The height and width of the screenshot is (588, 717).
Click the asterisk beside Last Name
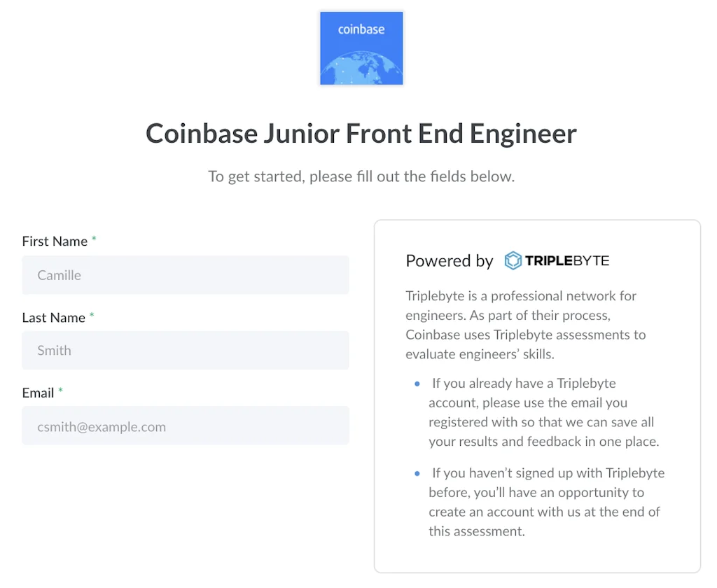[92, 316]
